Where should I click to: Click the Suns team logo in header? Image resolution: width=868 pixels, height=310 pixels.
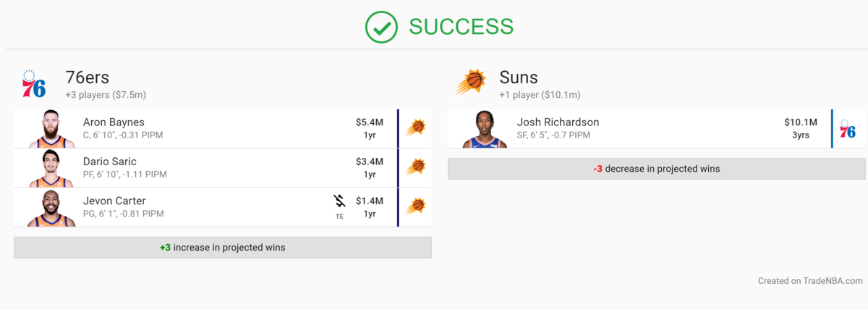(470, 83)
